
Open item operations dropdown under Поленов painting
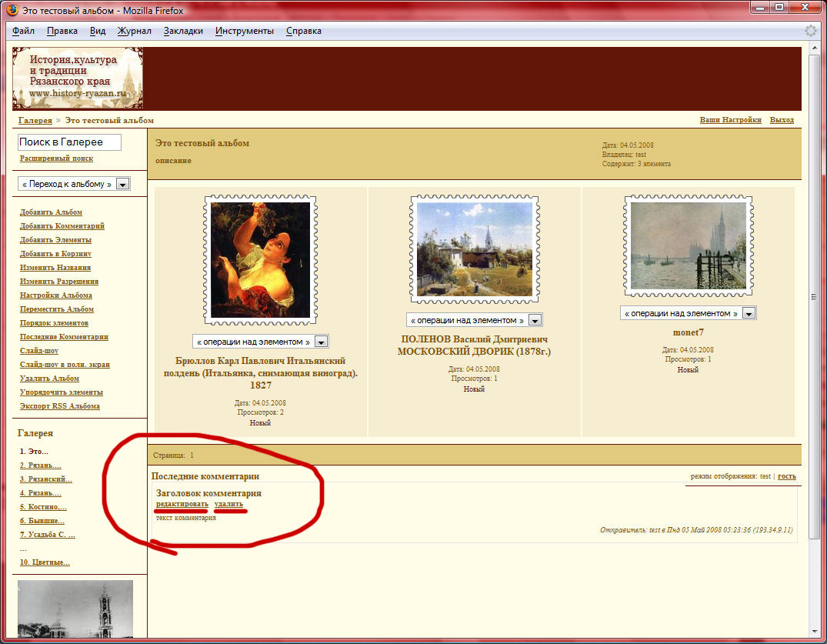tap(474, 319)
